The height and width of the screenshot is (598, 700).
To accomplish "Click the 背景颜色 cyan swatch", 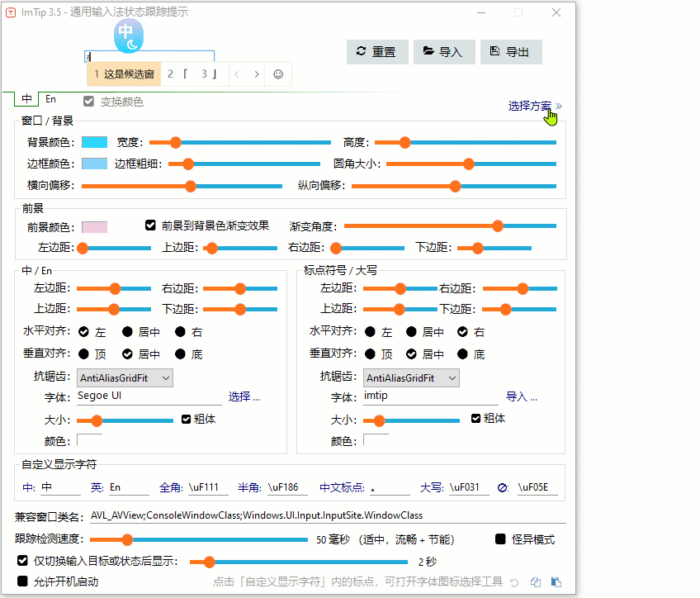I will click(x=95, y=142).
